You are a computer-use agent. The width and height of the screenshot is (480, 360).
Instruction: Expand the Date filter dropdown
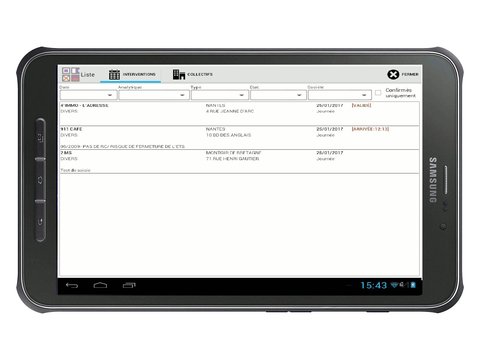pyautogui.click(x=88, y=95)
